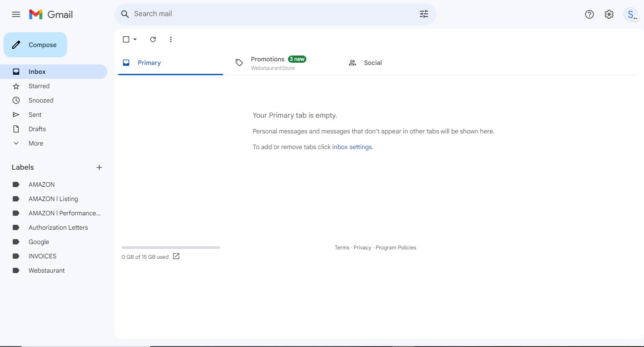
Task: Open the select dropdown arrow
Action: pyautogui.click(x=135, y=39)
